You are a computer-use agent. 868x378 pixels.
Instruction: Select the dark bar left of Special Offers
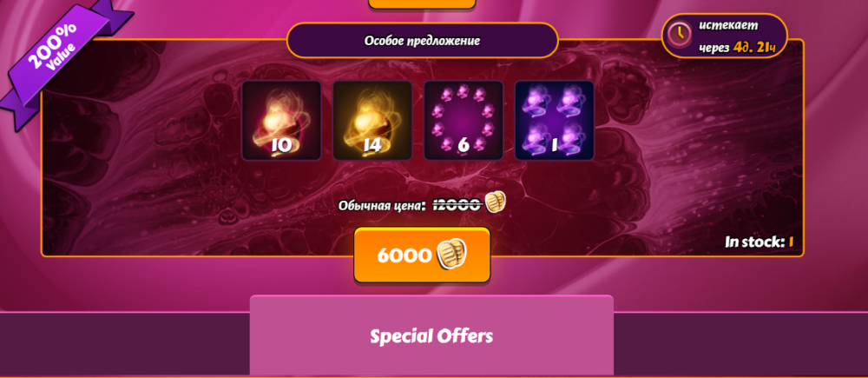coord(124,343)
